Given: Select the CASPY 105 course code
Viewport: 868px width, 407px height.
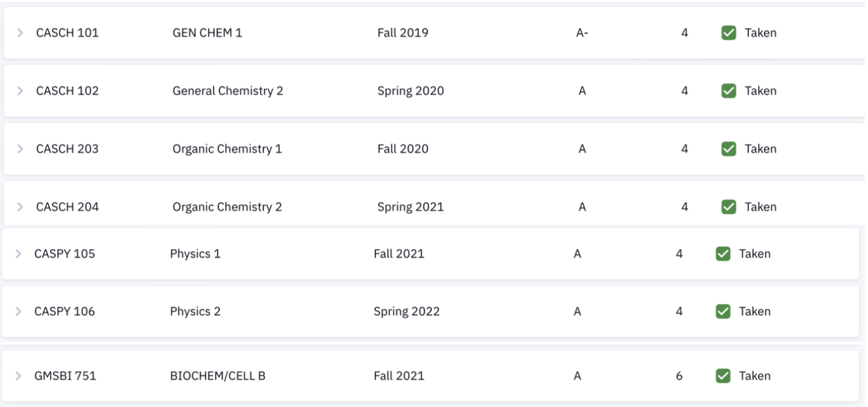Looking at the screenshot, I should point(65,254).
